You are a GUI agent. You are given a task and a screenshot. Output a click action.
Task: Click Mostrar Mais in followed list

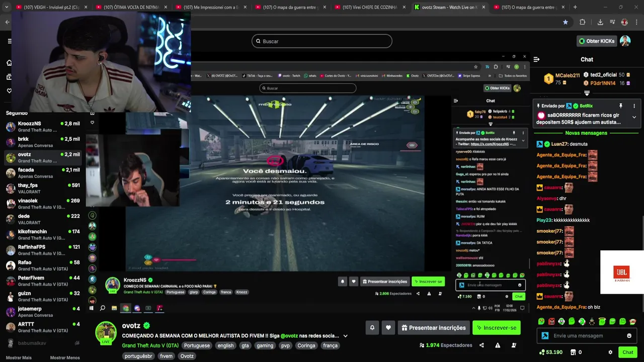(19, 357)
